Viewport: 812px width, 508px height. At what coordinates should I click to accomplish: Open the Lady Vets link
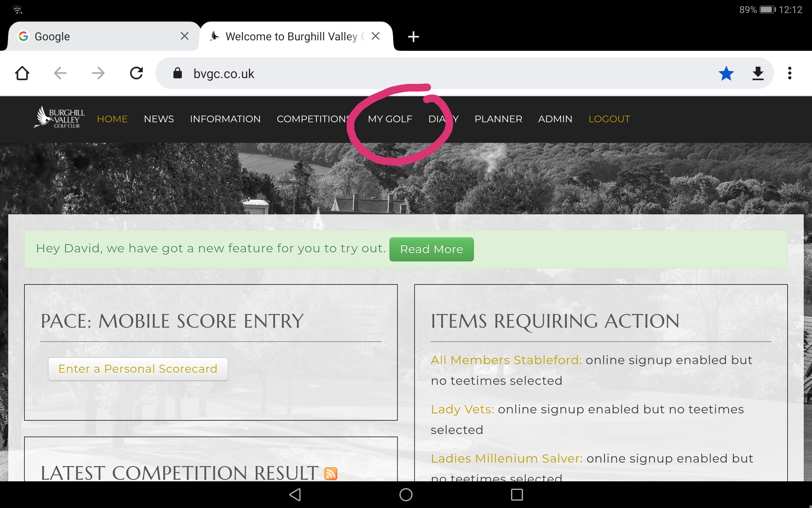click(462, 409)
